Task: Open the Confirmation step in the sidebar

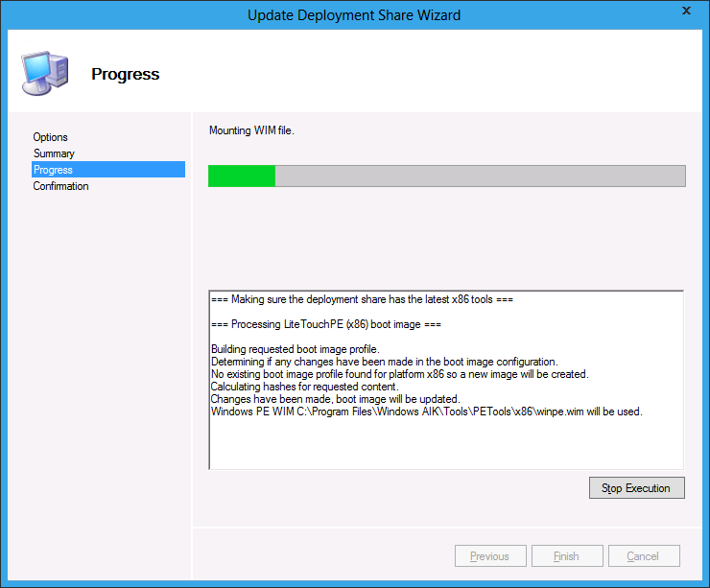Action: click(60, 186)
